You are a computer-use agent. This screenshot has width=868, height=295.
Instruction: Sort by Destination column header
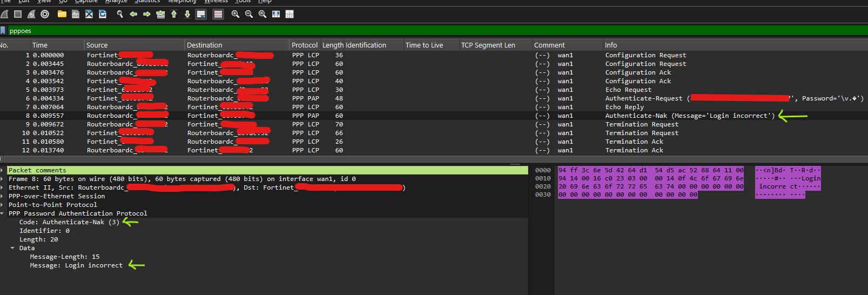237,45
